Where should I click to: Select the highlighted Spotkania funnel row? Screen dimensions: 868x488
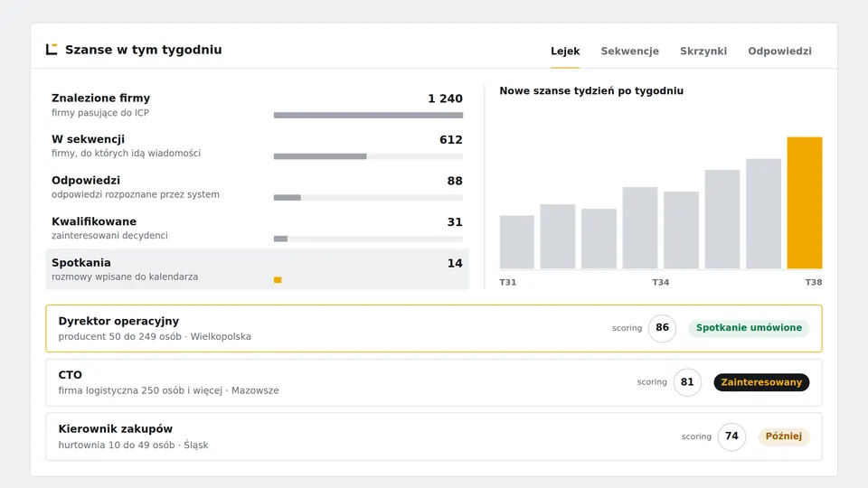point(258,269)
